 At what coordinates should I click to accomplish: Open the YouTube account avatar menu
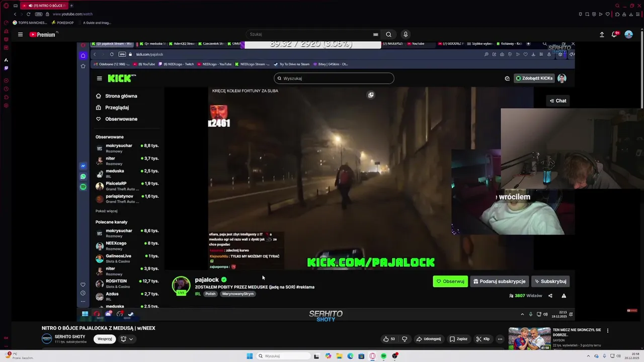(x=628, y=35)
